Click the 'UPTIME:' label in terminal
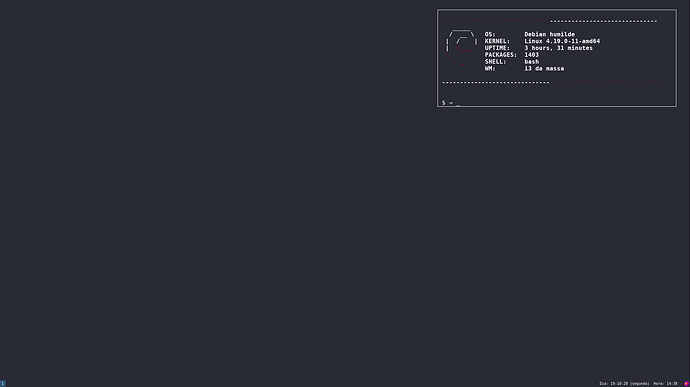The height and width of the screenshot is (387, 690). pyautogui.click(x=497, y=48)
